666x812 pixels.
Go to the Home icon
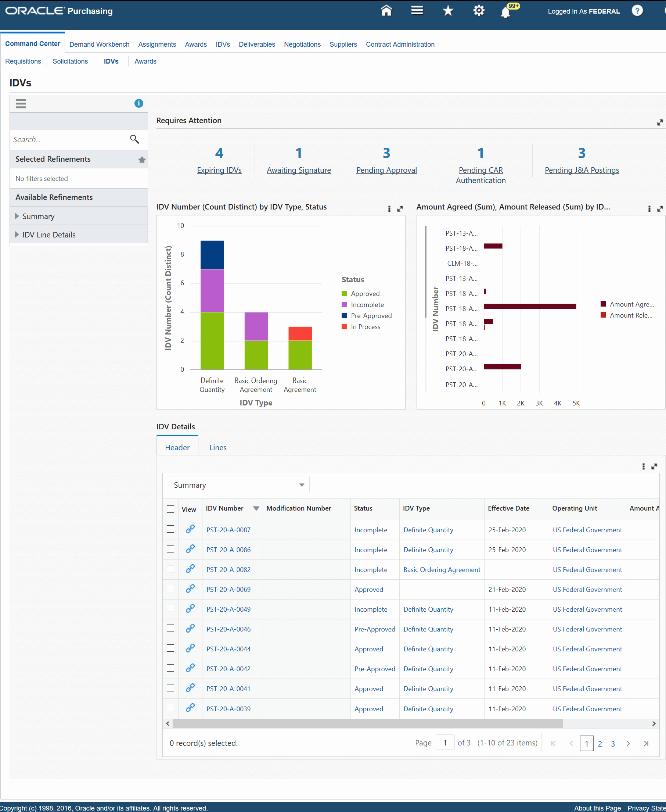click(386, 10)
